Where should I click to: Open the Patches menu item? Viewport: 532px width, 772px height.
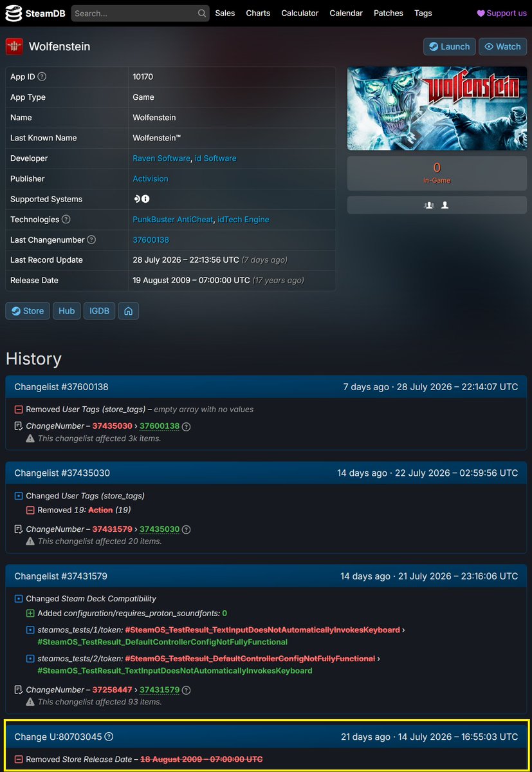point(389,14)
